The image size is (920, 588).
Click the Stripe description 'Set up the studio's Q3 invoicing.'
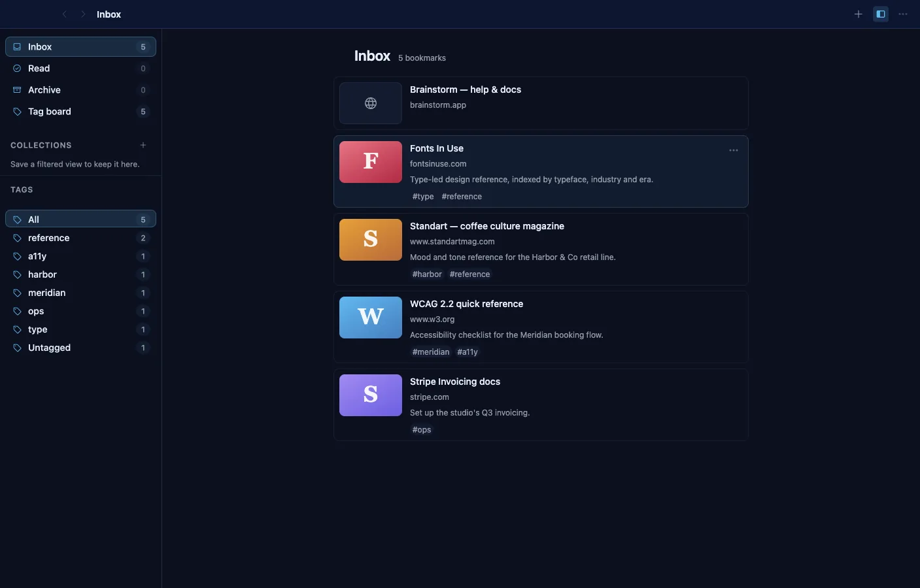tap(470, 413)
